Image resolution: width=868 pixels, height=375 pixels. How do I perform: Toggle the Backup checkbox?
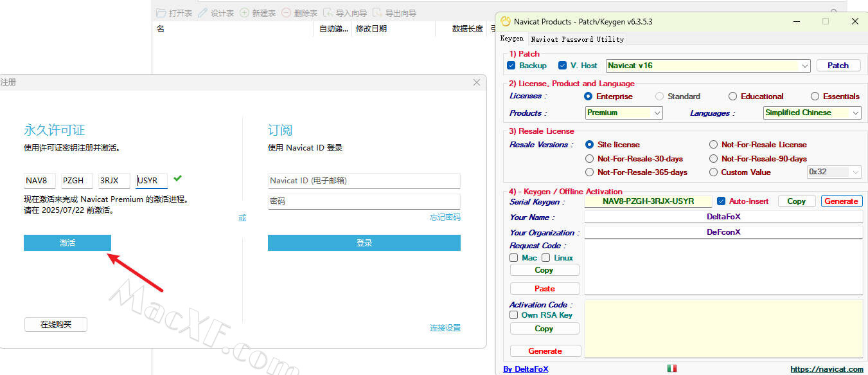click(x=511, y=66)
